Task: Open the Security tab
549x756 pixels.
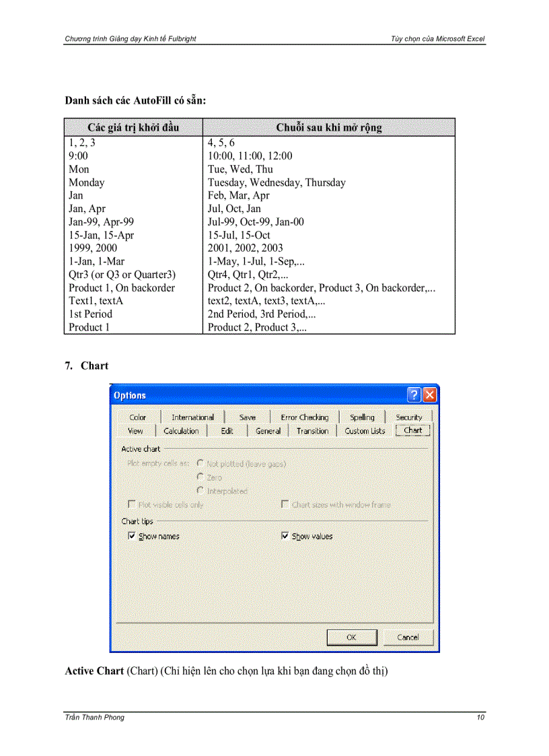Action: coord(410,417)
